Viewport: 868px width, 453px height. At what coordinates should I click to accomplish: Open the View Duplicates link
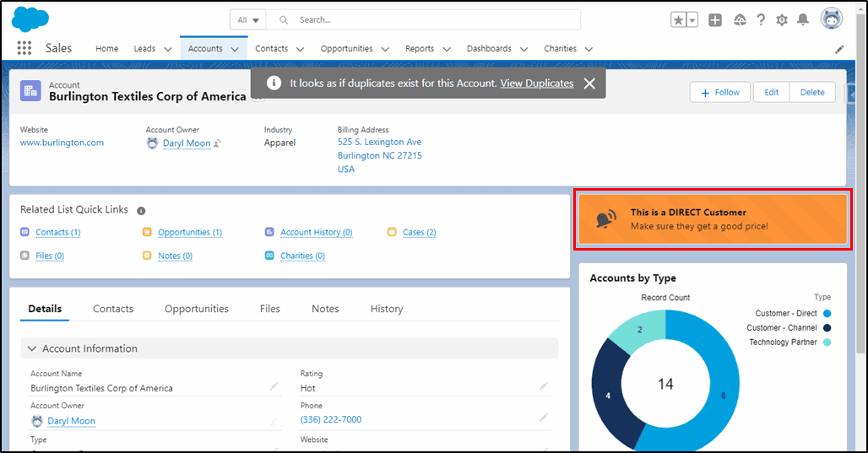537,83
